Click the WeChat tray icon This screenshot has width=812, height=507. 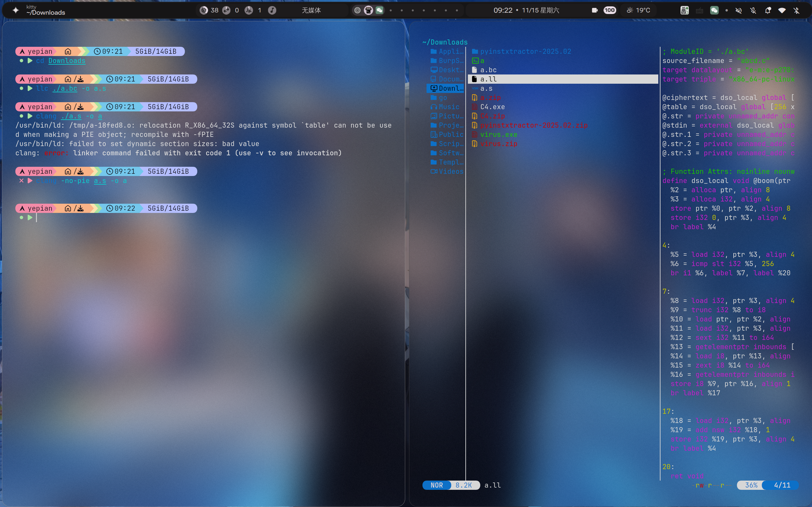click(x=715, y=10)
